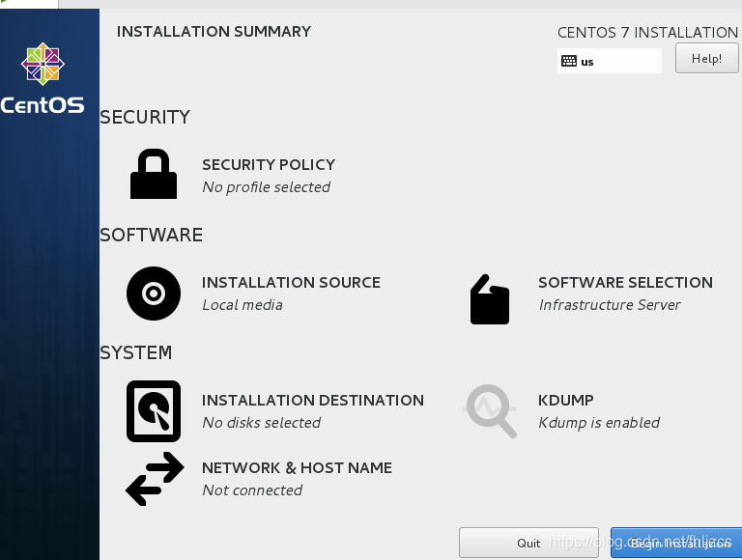This screenshot has height=560, width=742.
Task: Click the Network & Host Name arrows icon
Action: click(155, 479)
